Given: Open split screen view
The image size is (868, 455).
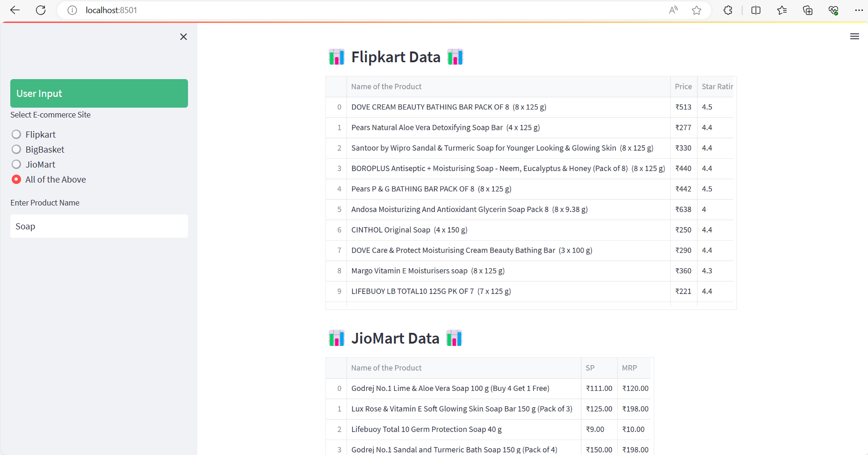Looking at the screenshot, I should pos(756,10).
